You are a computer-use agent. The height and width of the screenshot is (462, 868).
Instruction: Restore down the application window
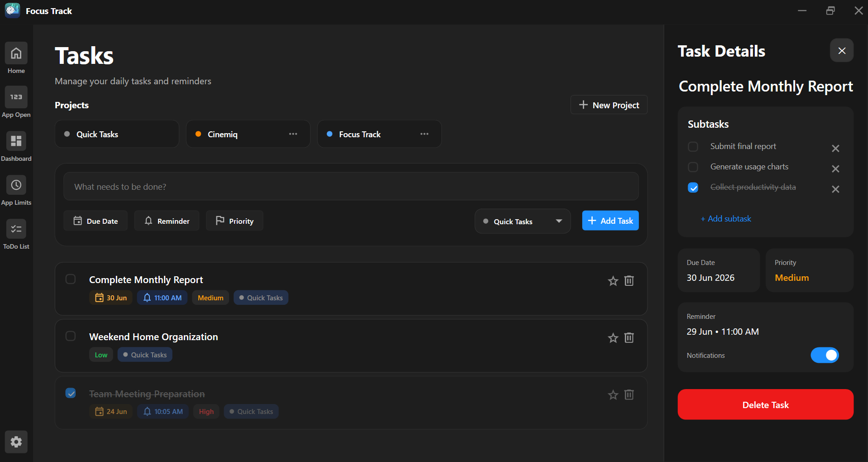[830, 10]
